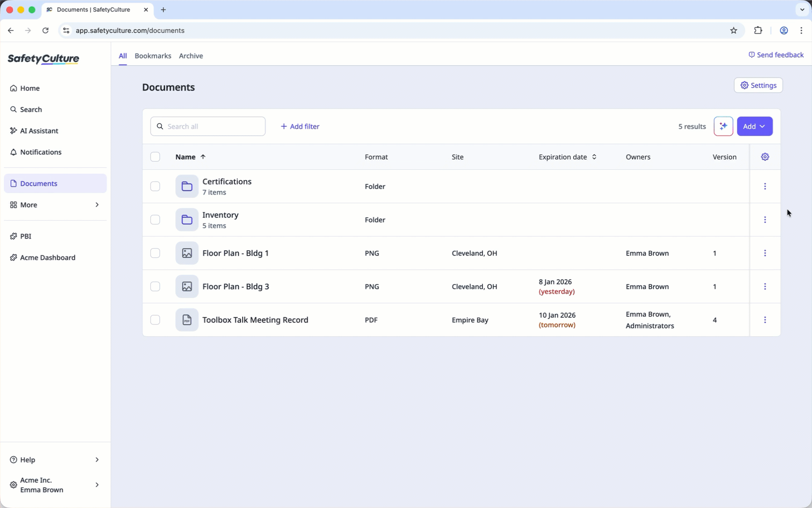Open Floor Plan - Bldg 1 document name
Viewport: 812px width, 508px height.
(x=235, y=253)
